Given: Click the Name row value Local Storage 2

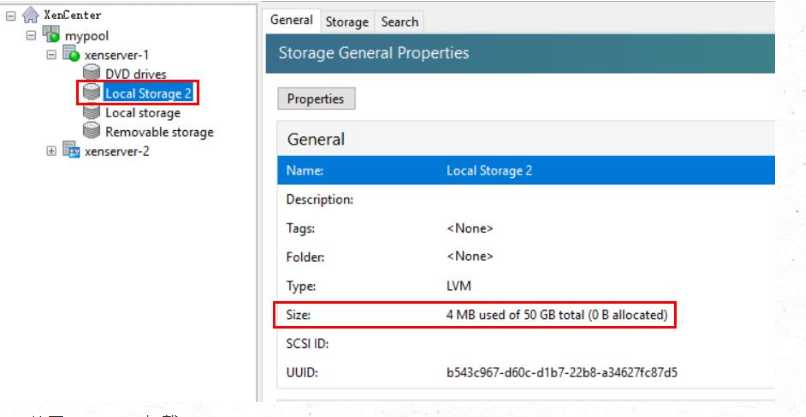Looking at the screenshot, I should pos(489,171).
